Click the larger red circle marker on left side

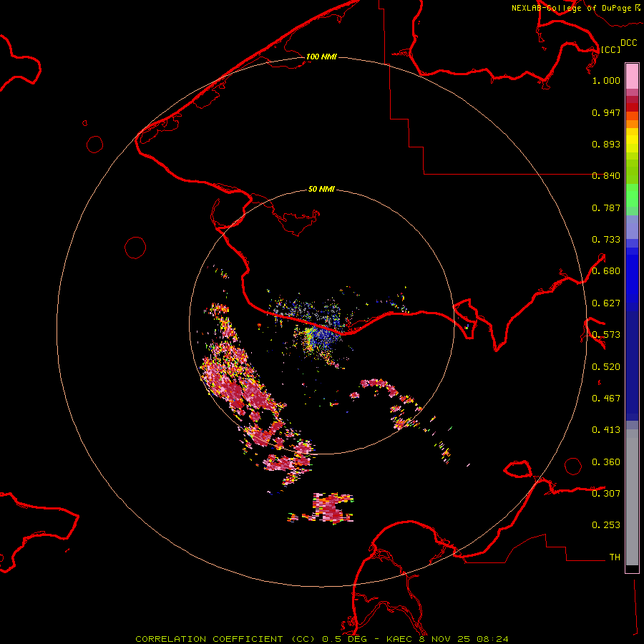point(135,248)
